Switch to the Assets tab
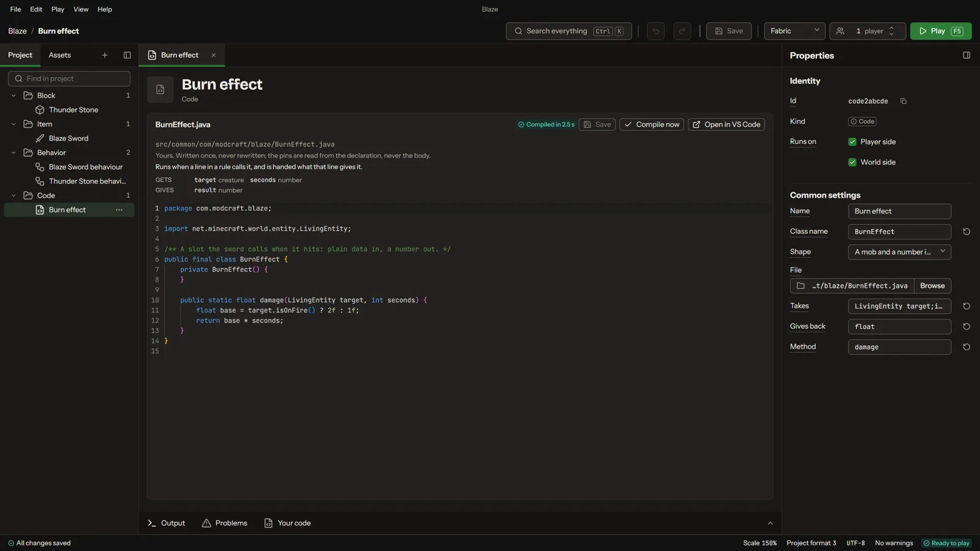Screen dimensions: 980x551 point(60,55)
